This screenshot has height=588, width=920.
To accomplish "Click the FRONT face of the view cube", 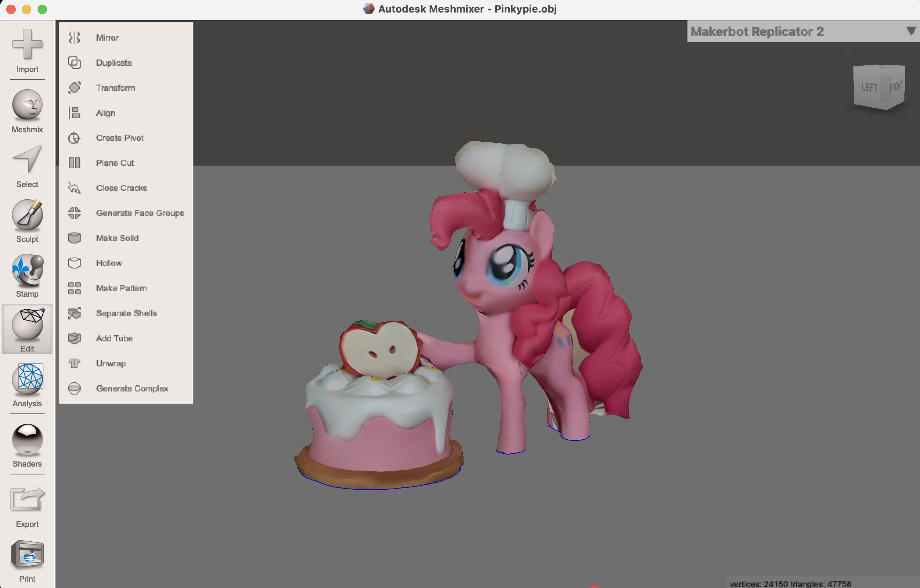I will pyautogui.click(x=896, y=86).
